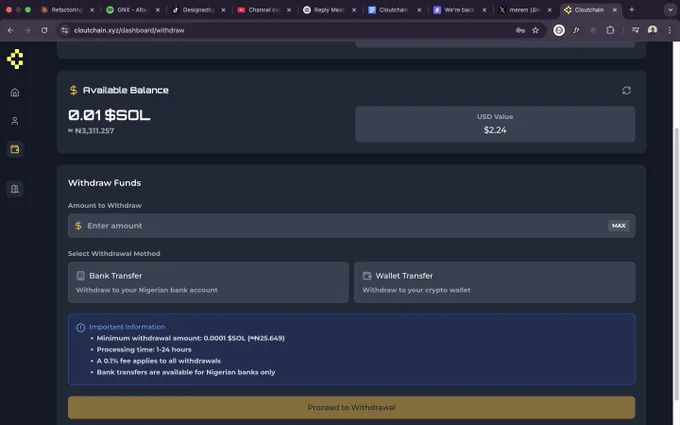Close the GNX Album tab
The height and width of the screenshot is (425, 680).
tap(157, 10)
